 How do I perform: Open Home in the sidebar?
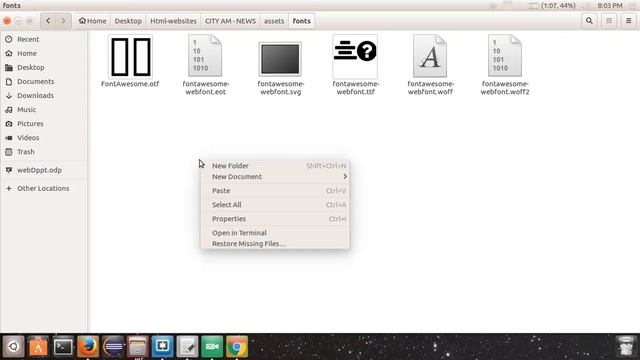pyautogui.click(x=43, y=53)
